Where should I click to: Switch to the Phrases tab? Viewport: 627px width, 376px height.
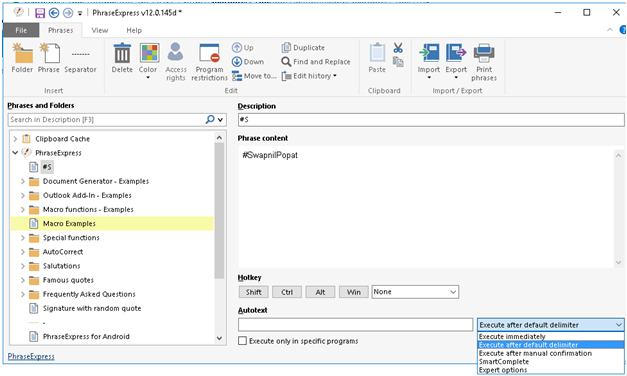61,30
